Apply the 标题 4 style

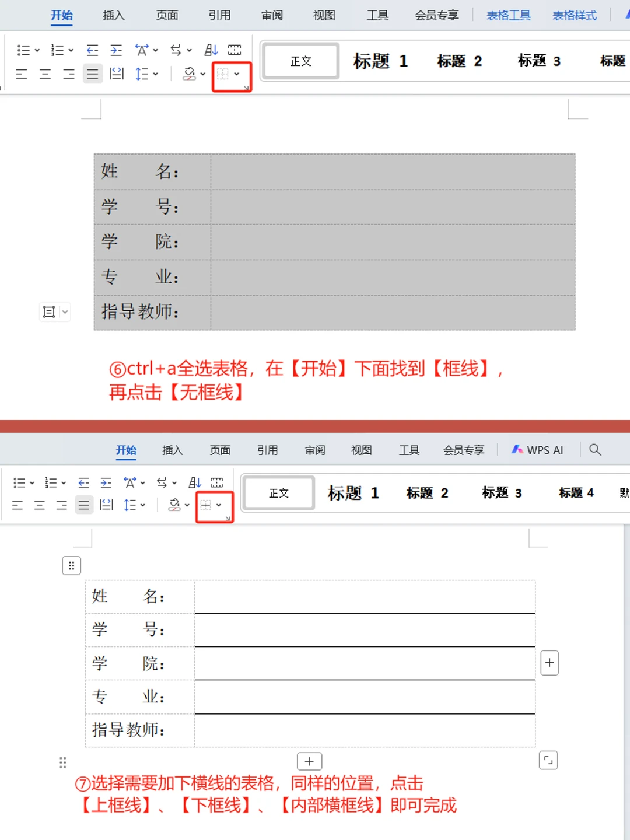(x=576, y=493)
